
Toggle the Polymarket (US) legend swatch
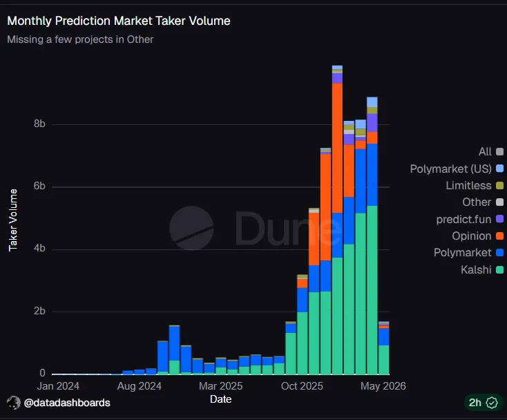[x=499, y=169]
